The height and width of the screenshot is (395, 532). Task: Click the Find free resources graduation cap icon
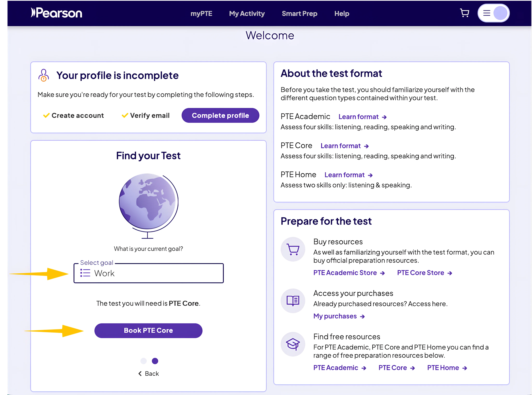293,344
